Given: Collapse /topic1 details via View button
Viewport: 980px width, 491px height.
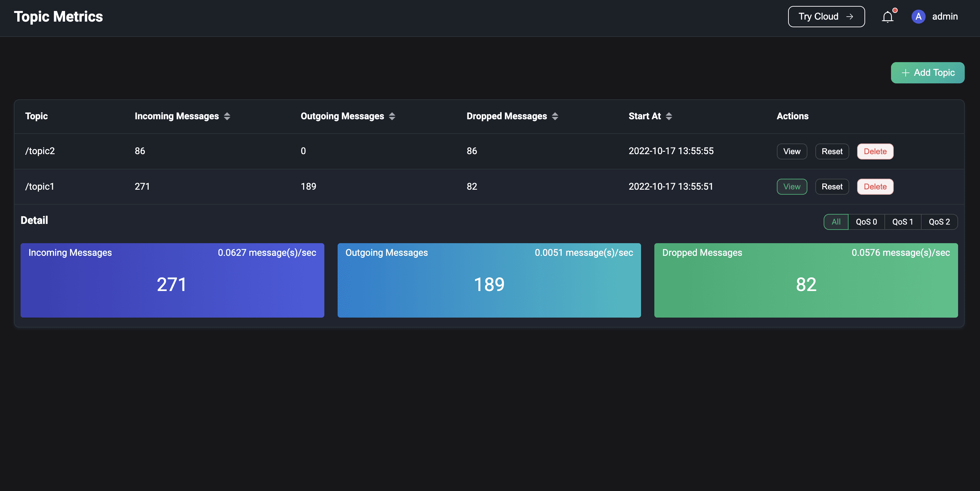Looking at the screenshot, I should click(x=792, y=187).
